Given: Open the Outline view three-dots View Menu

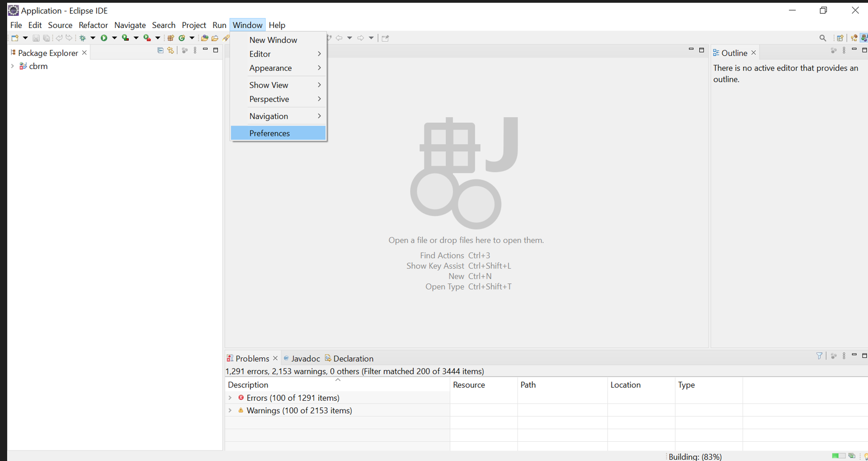Looking at the screenshot, I should [844, 50].
